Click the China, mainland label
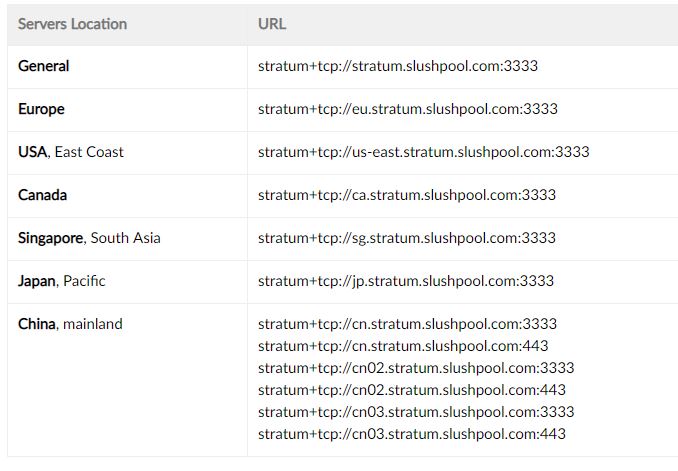The height and width of the screenshot is (471, 678). [x=70, y=324]
